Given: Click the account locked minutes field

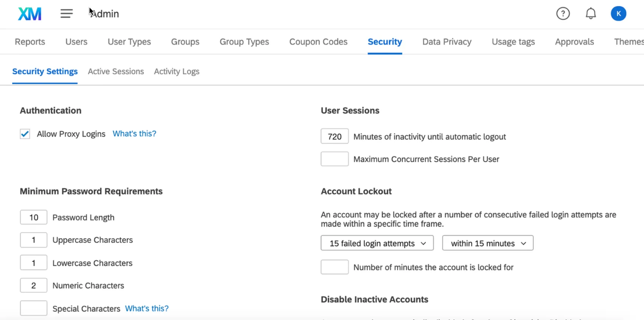Looking at the screenshot, I should pos(335,267).
